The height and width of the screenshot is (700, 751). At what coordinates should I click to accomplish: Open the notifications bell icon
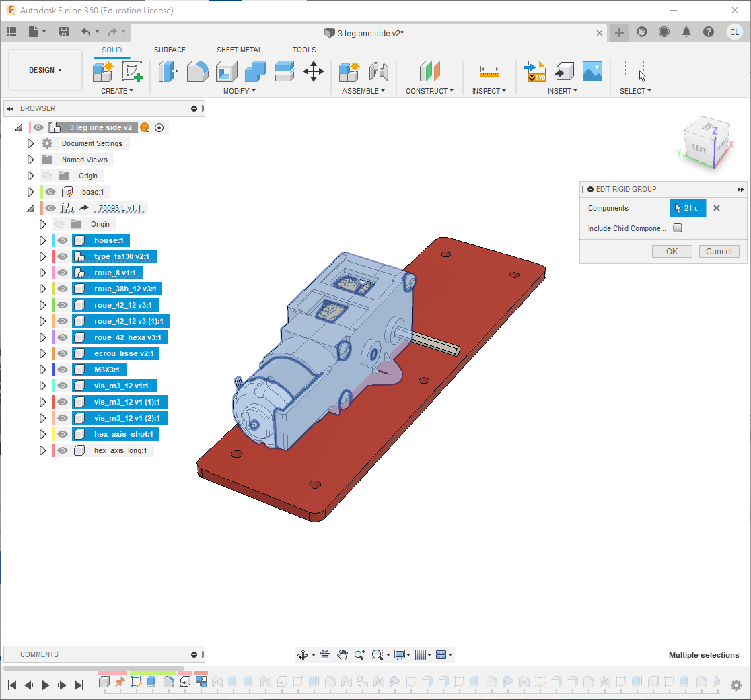686,32
